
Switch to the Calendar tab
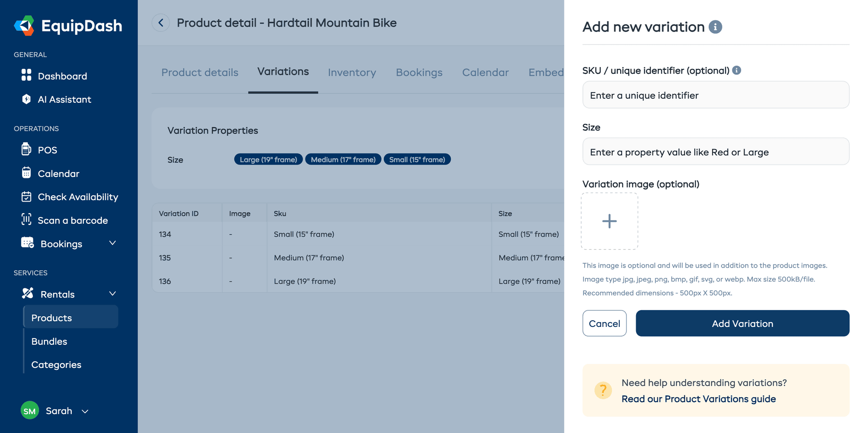(x=485, y=72)
